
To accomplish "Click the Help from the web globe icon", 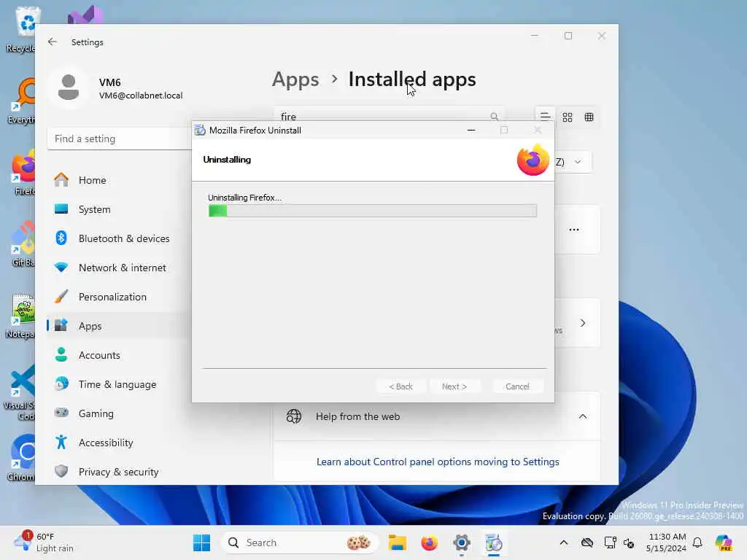I will 293,416.
